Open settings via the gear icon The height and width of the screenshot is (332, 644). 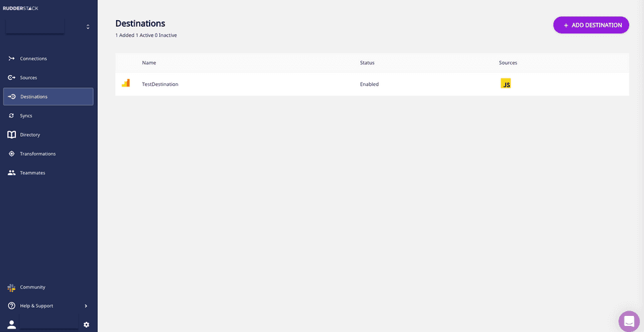(x=86, y=325)
